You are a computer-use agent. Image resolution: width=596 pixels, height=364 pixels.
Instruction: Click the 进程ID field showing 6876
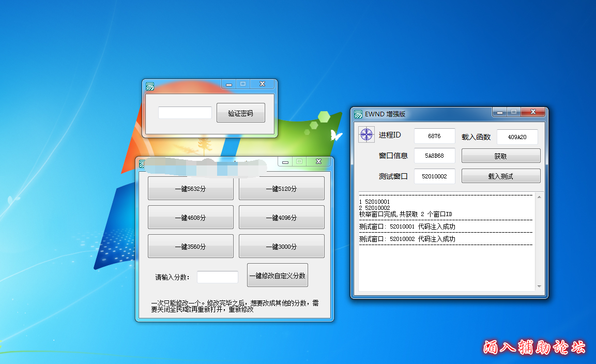[434, 136]
